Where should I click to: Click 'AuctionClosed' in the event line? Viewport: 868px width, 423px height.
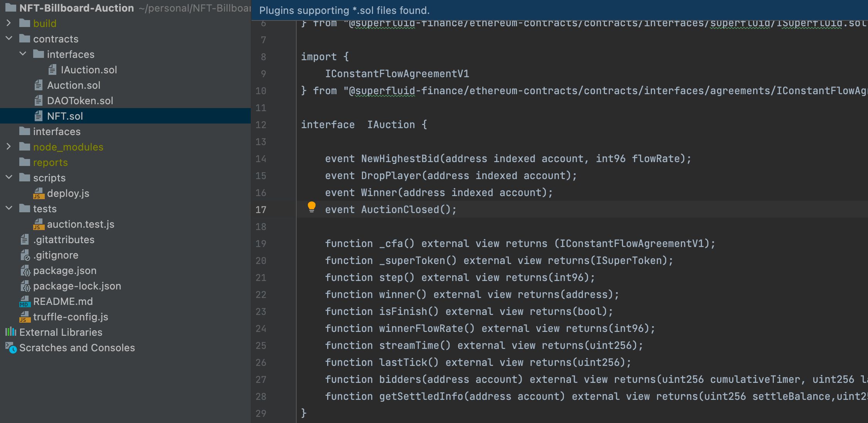click(x=400, y=210)
